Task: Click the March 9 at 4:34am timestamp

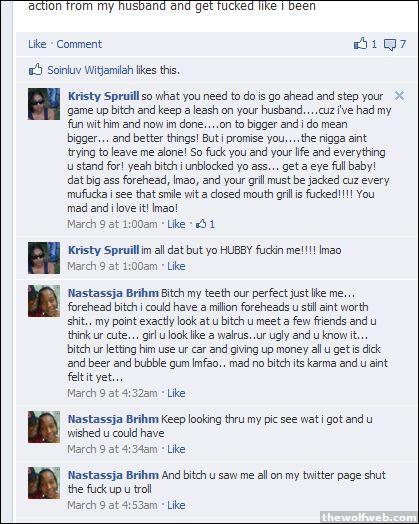Action: pyautogui.click(x=112, y=449)
